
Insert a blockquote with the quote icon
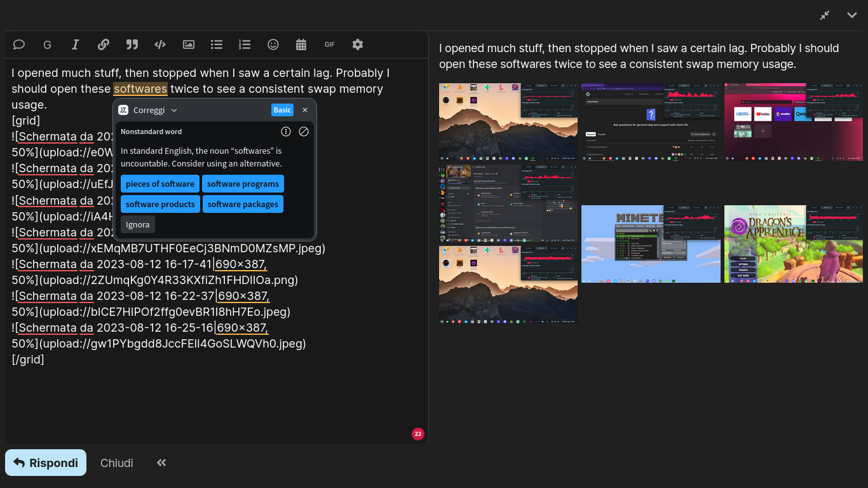(132, 44)
